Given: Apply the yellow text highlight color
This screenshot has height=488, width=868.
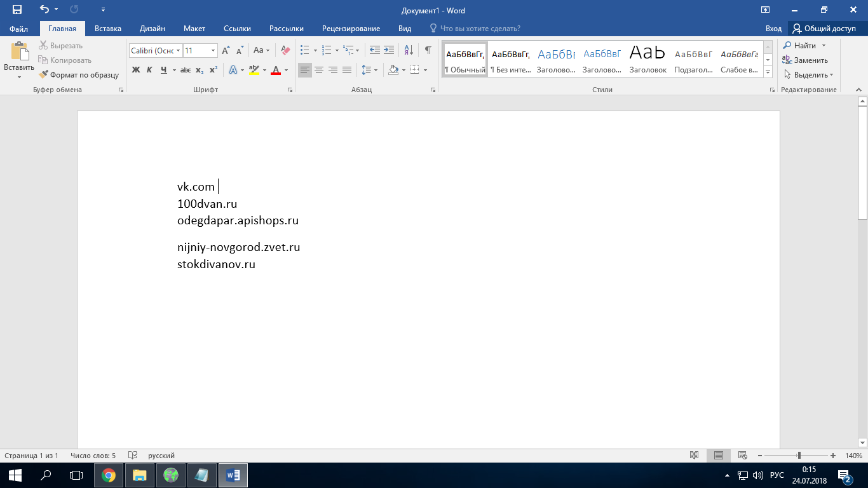Looking at the screenshot, I should tap(254, 70).
